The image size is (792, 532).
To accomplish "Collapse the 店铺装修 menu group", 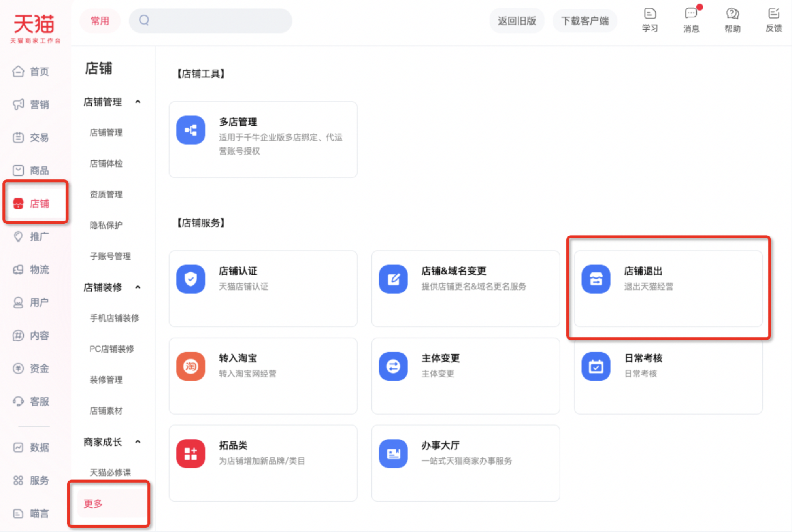I will pos(138,287).
